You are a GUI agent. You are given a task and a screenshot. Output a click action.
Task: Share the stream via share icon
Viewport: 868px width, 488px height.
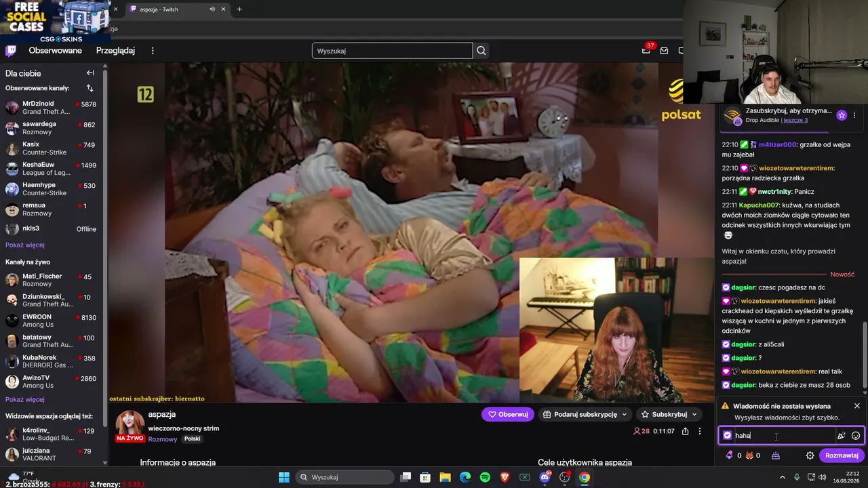686,431
